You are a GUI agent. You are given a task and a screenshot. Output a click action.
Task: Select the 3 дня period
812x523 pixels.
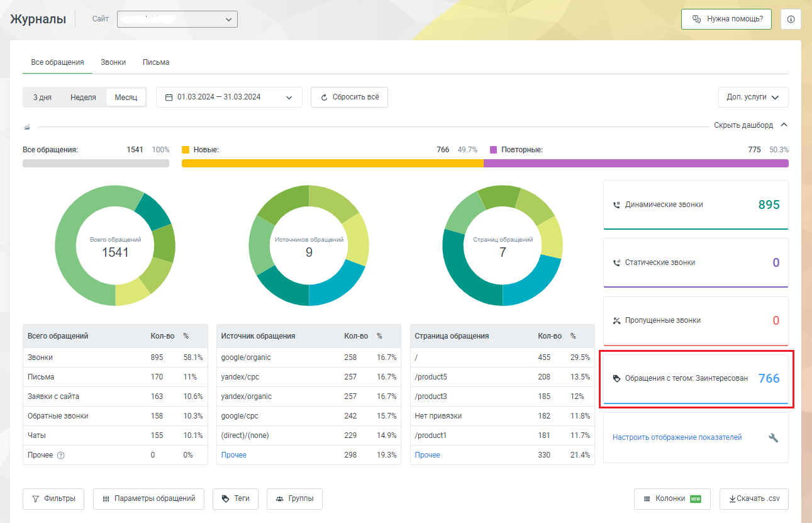[x=42, y=98]
